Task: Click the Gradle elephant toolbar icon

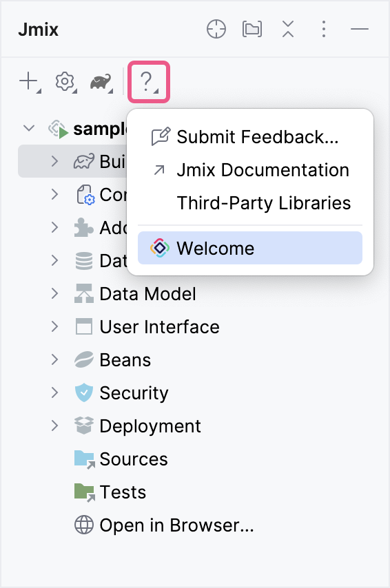Action: pos(101,82)
